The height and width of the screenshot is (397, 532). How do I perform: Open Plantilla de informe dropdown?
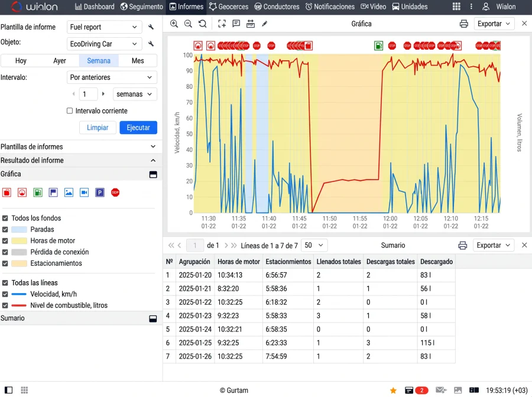pos(103,27)
